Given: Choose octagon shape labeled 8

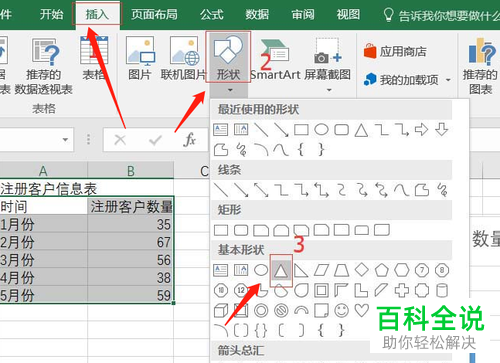Looking at the screenshot, I should 442,270.
